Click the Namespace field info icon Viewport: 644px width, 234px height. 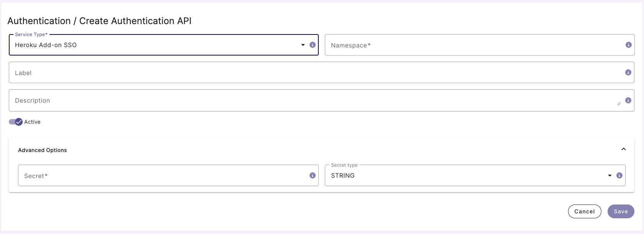(x=628, y=45)
